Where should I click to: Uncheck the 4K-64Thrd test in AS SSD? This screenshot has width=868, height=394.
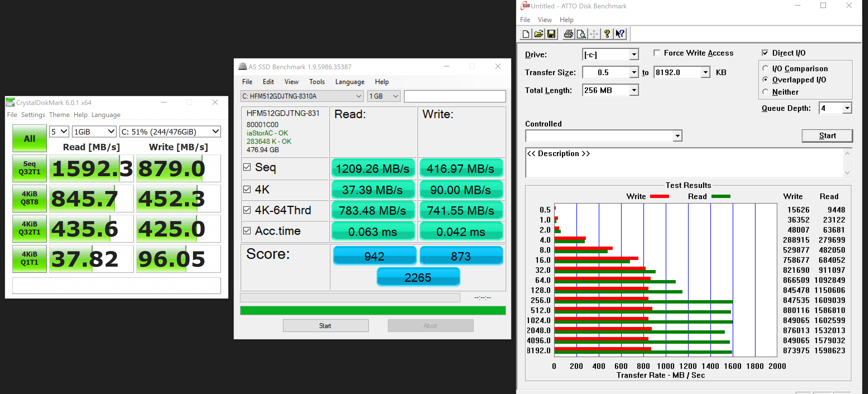point(247,210)
